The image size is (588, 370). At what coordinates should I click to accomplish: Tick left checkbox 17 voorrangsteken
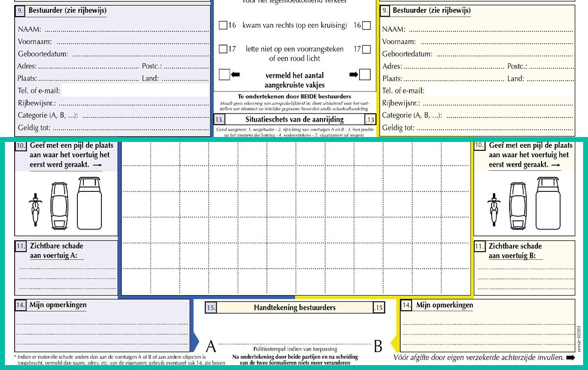click(223, 49)
